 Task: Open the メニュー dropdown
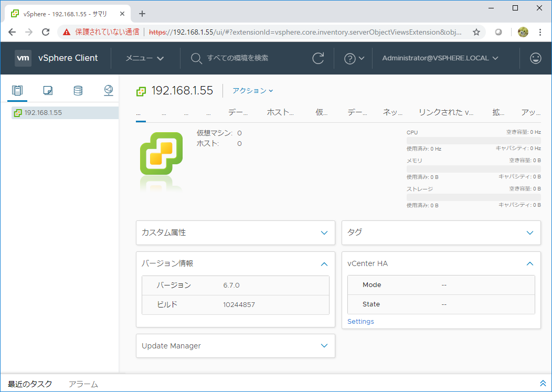click(x=145, y=58)
